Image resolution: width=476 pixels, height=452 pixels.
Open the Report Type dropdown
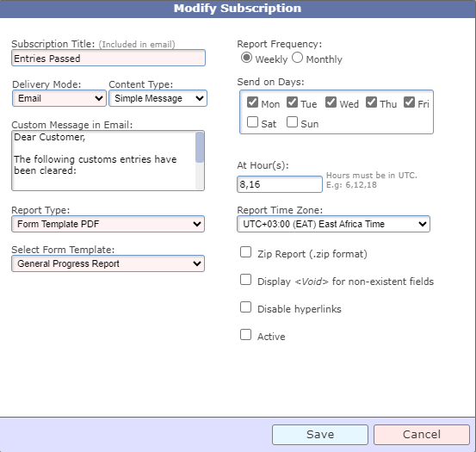pyautogui.click(x=108, y=224)
